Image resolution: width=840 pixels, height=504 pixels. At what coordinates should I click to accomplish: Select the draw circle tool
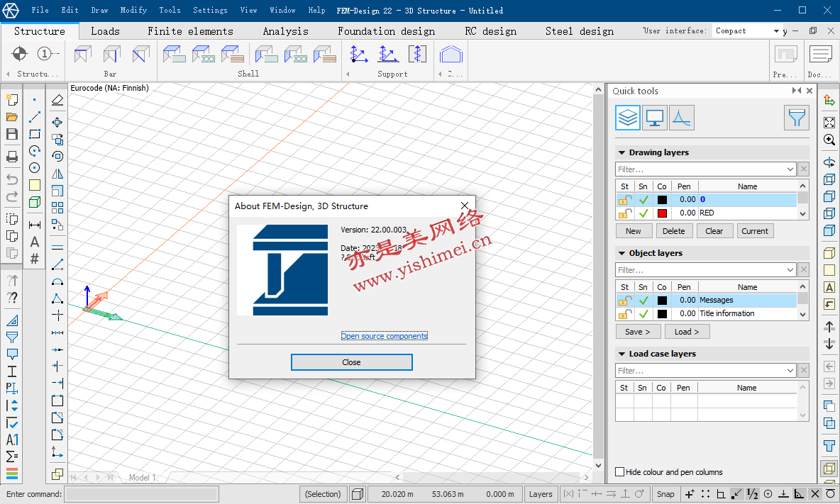pyautogui.click(x=35, y=168)
